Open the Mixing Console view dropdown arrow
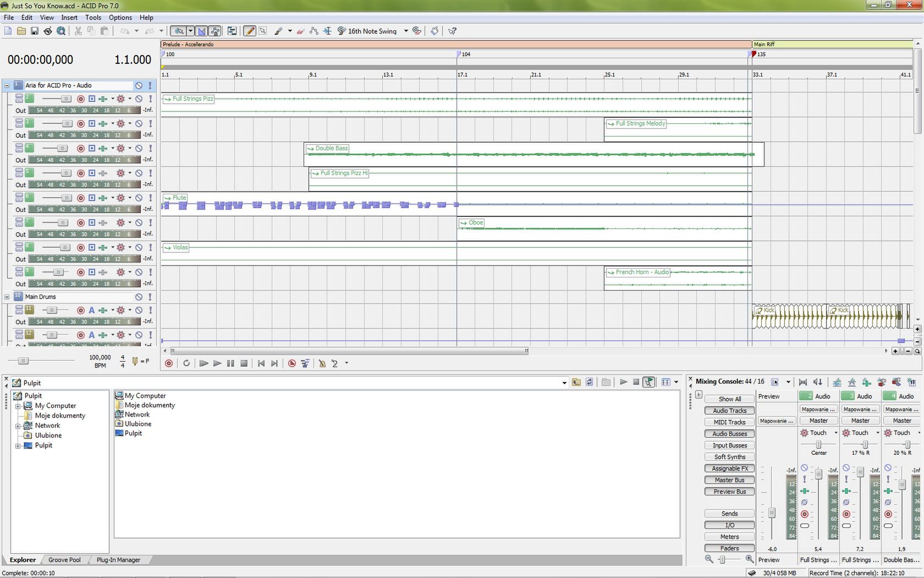924x578 pixels. tap(788, 381)
